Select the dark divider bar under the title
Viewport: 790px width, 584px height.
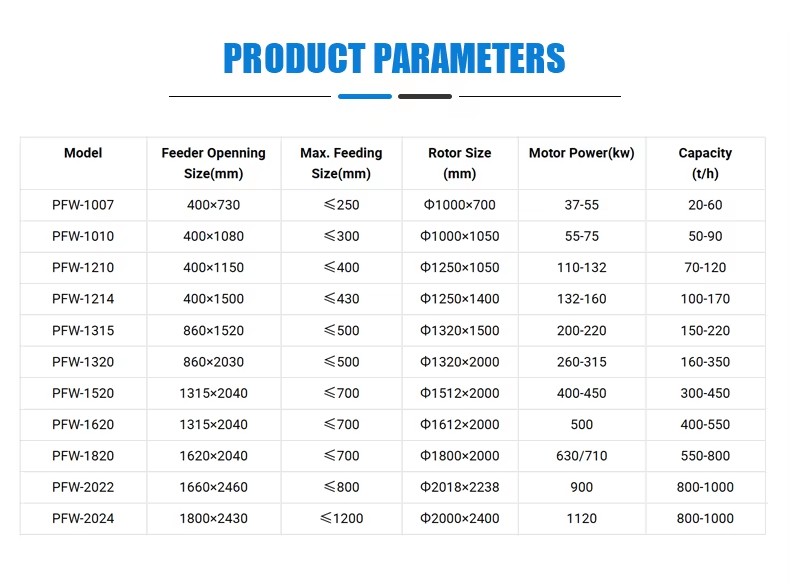(x=425, y=96)
